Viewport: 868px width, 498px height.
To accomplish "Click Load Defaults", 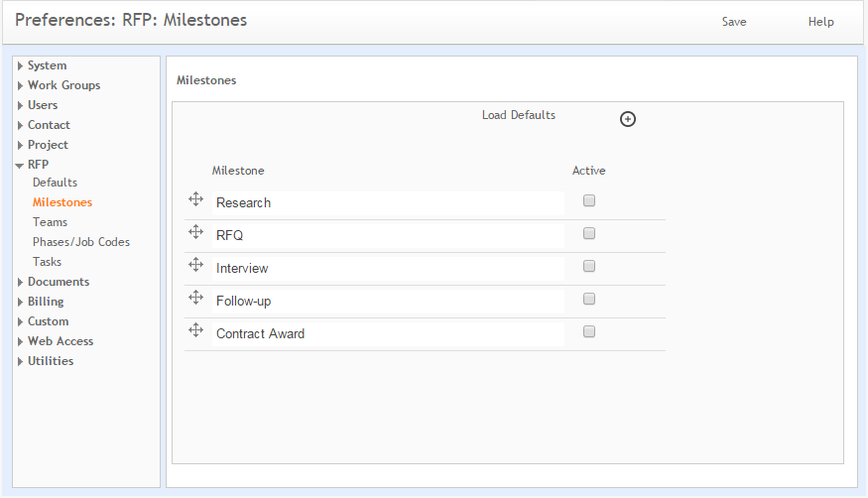I will (519, 115).
